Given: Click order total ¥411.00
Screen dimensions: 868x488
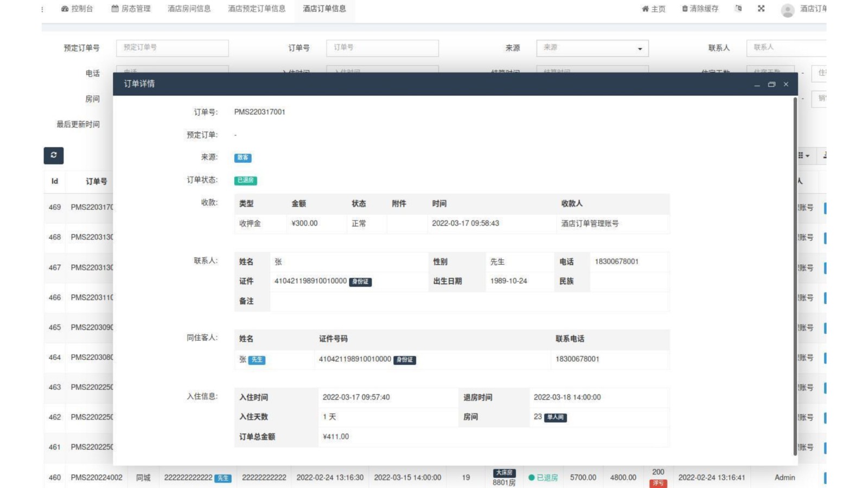Looking at the screenshot, I should [336, 436].
